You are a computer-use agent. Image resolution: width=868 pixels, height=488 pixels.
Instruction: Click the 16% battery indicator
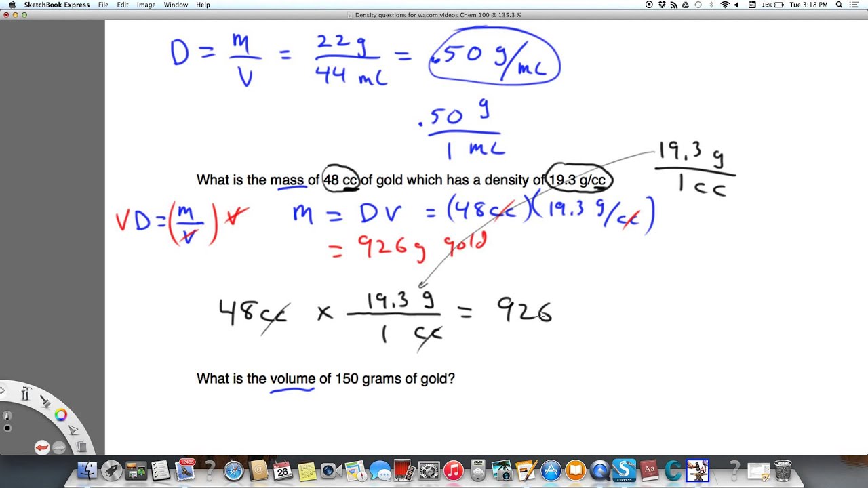[772, 5]
